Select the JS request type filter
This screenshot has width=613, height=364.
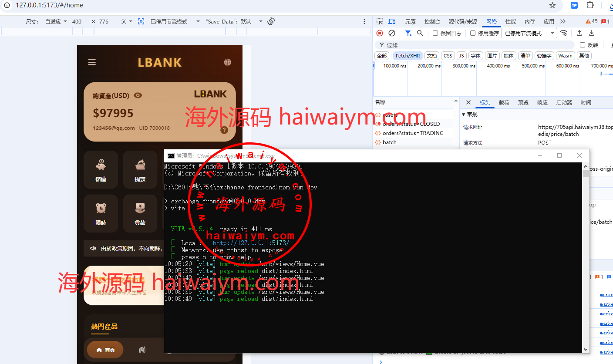(461, 56)
